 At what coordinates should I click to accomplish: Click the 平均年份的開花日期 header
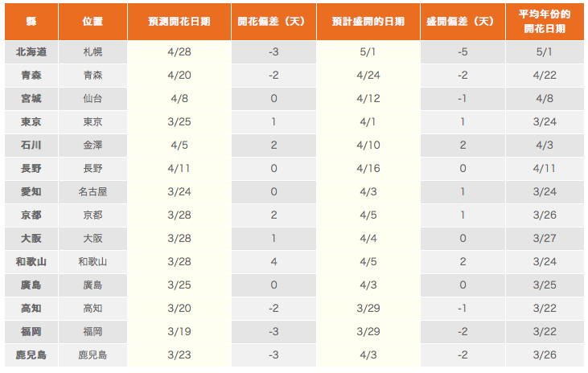[544, 22]
